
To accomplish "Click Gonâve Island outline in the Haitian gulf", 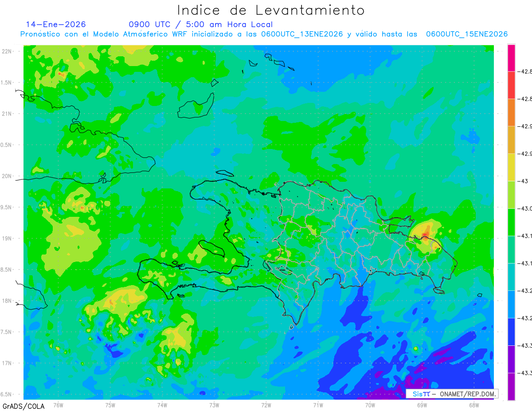I will pyautogui.click(x=212, y=249).
